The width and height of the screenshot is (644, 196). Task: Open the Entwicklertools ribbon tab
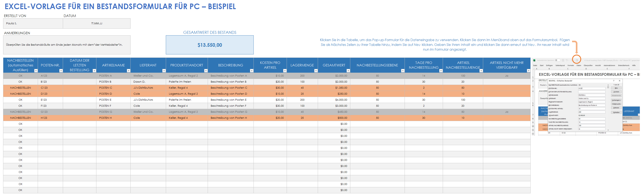pyautogui.click(x=624, y=66)
